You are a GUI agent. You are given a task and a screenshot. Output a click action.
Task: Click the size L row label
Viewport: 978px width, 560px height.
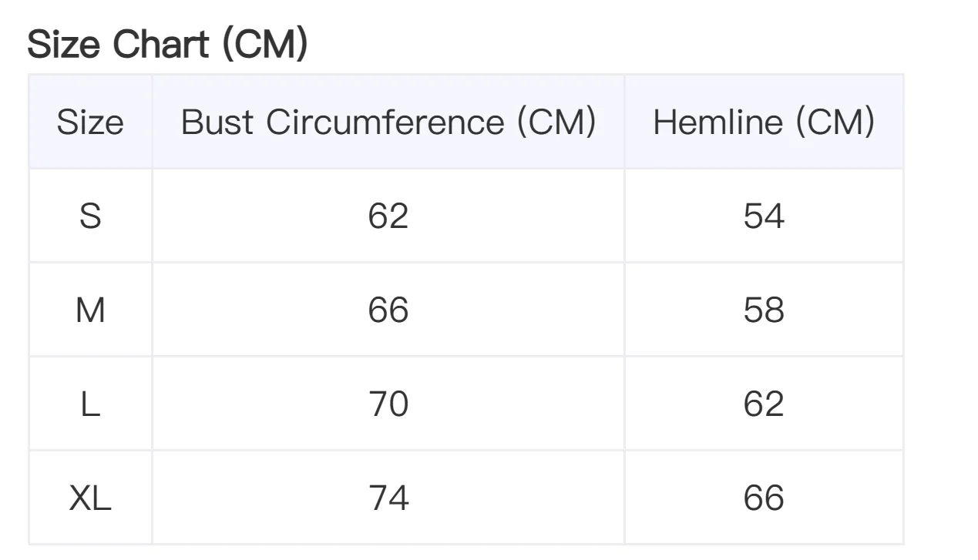[90, 404]
